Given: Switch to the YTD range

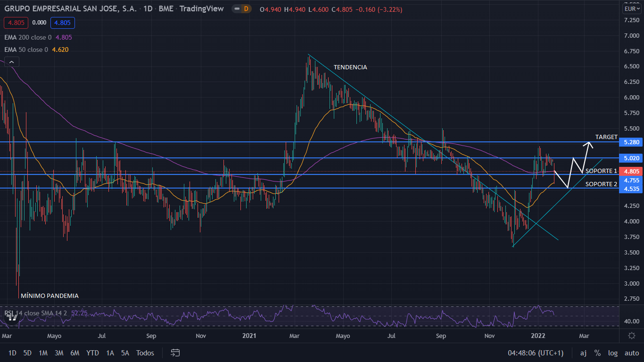Looking at the screenshot, I should tap(92, 353).
